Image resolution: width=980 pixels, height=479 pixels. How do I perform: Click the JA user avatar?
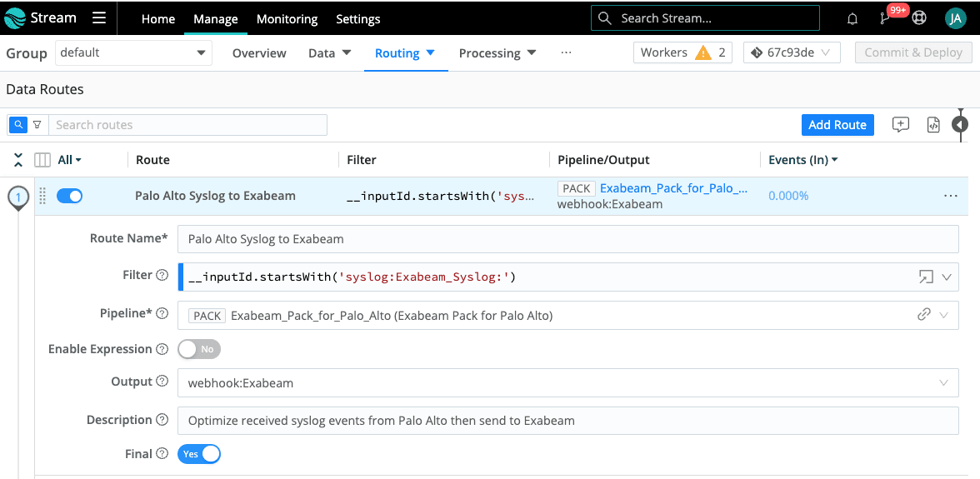955,18
